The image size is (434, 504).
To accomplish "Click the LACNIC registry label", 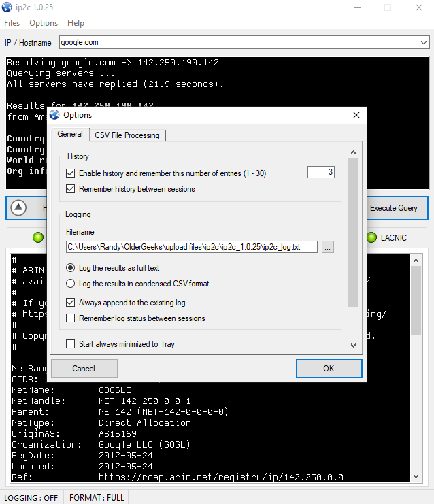I will pyautogui.click(x=393, y=238).
